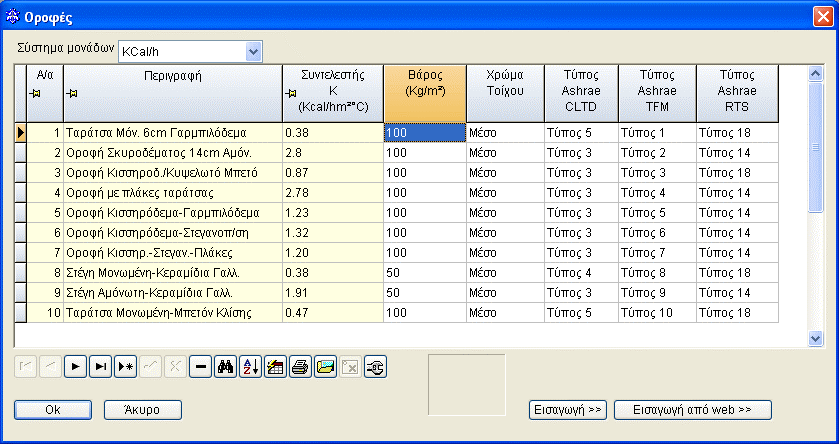839x444 pixels.
Task: Open settings with the wrench icon
Action: pos(376,367)
